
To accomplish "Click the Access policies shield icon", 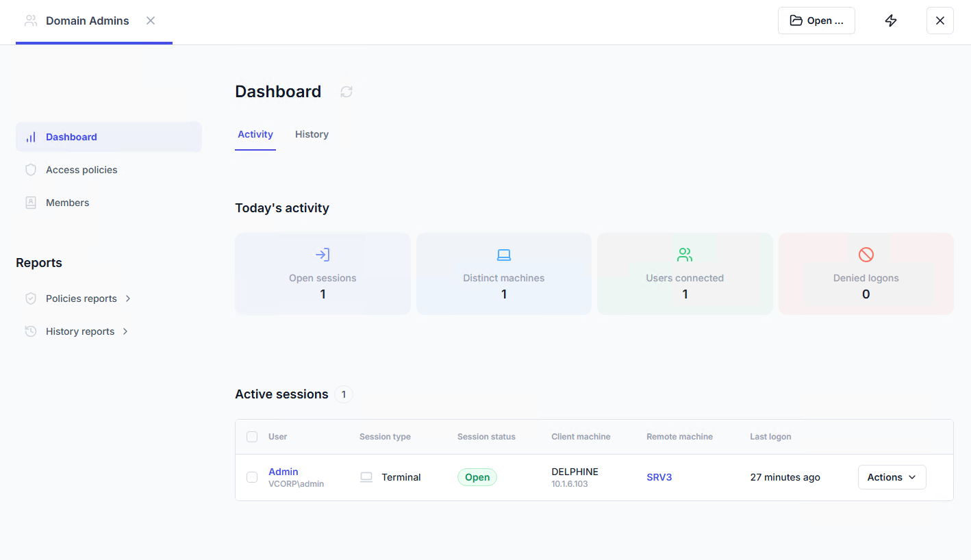I will pyautogui.click(x=31, y=170).
